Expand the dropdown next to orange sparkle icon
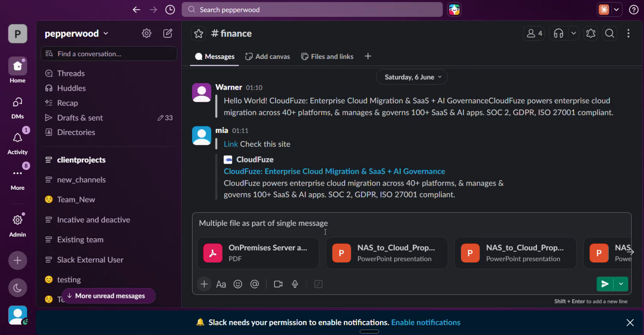644x335 pixels. pos(616,10)
